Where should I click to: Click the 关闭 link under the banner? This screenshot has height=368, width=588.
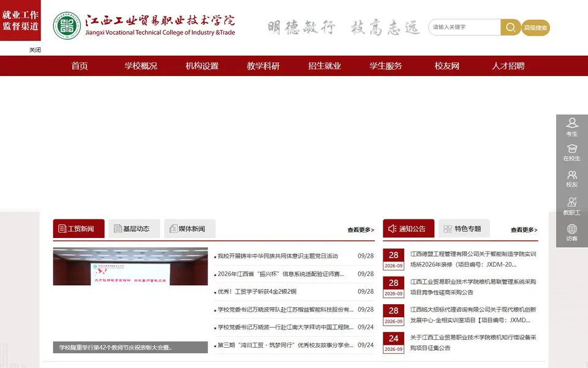[35, 50]
